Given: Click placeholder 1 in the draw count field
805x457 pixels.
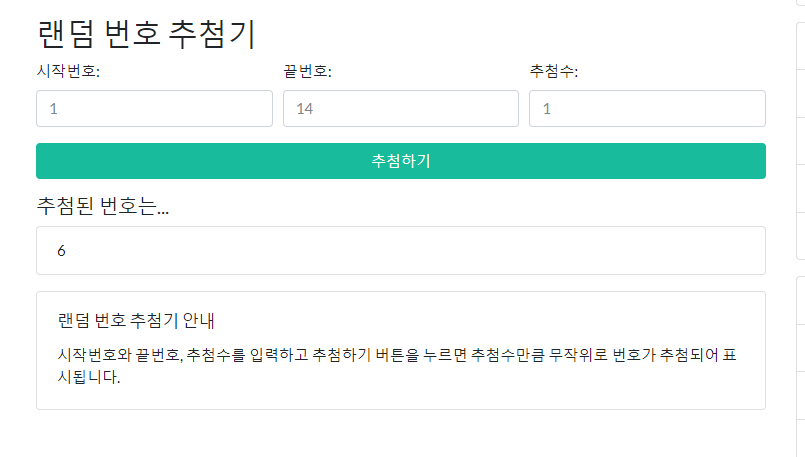Looking at the screenshot, I should tap(547, 109).
